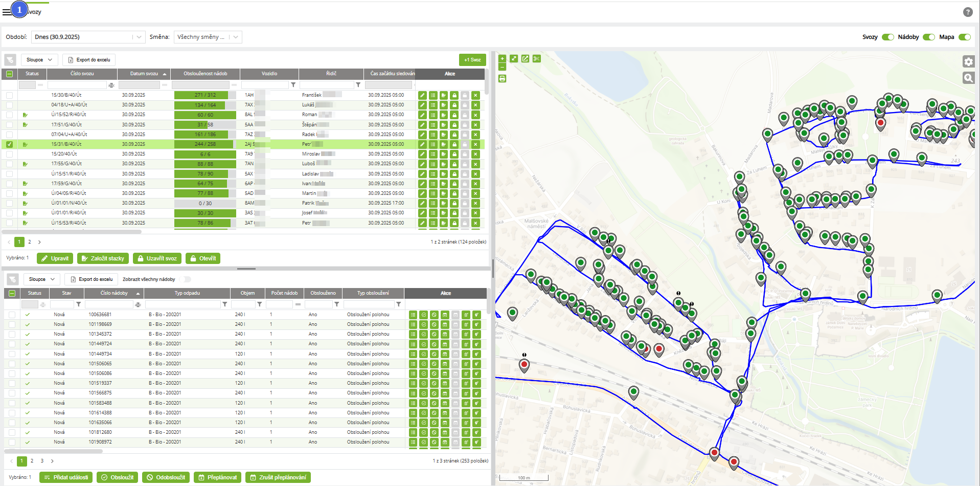The width and height of the screenshot is (980, 486).
Task: Open the Sloupce dropdown in the top table
Action: click(39, 60)
